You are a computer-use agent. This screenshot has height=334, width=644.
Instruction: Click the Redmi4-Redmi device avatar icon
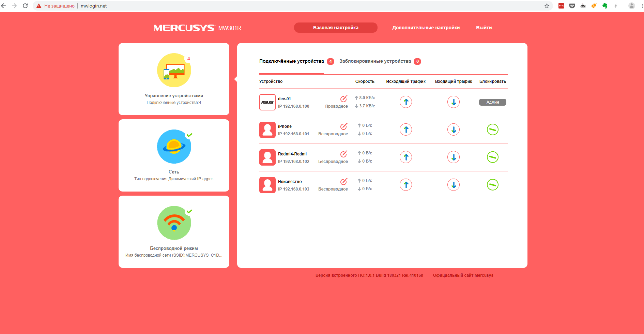tap(267, 157)
